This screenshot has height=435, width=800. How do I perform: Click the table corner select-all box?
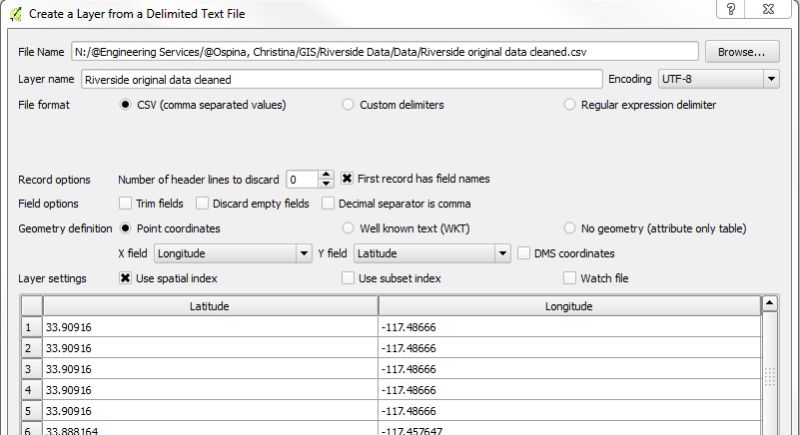[x=32, y=306]
